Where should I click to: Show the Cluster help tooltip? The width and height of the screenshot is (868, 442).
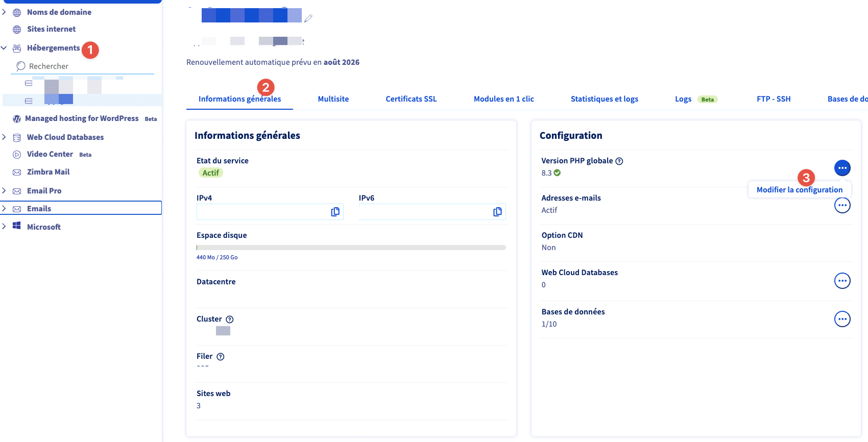point(230,320)
